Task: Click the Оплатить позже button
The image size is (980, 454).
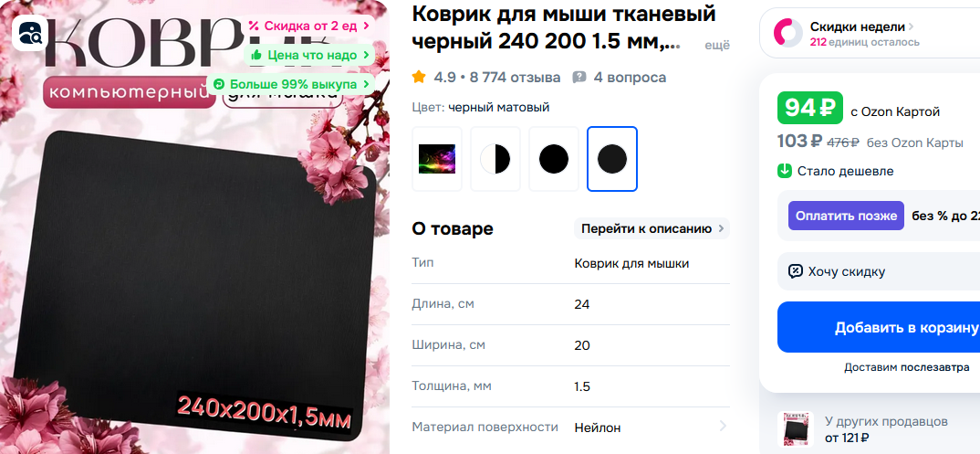Action: pos(846,216)
